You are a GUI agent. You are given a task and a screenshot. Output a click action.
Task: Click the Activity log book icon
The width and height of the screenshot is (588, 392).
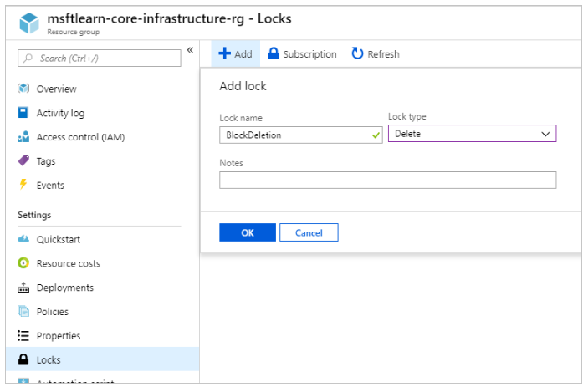tap(23, 113)
